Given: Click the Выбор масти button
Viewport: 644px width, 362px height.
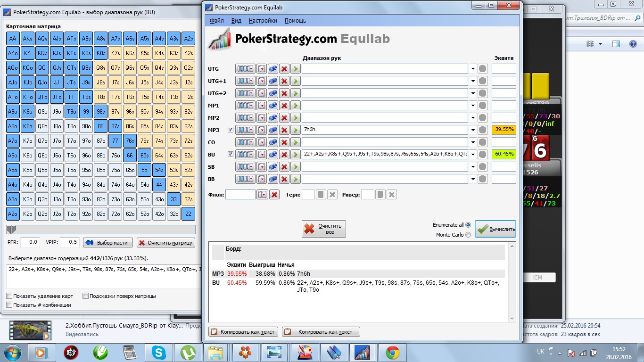Looking at the screenshot, I should click(x=108, y=242).
